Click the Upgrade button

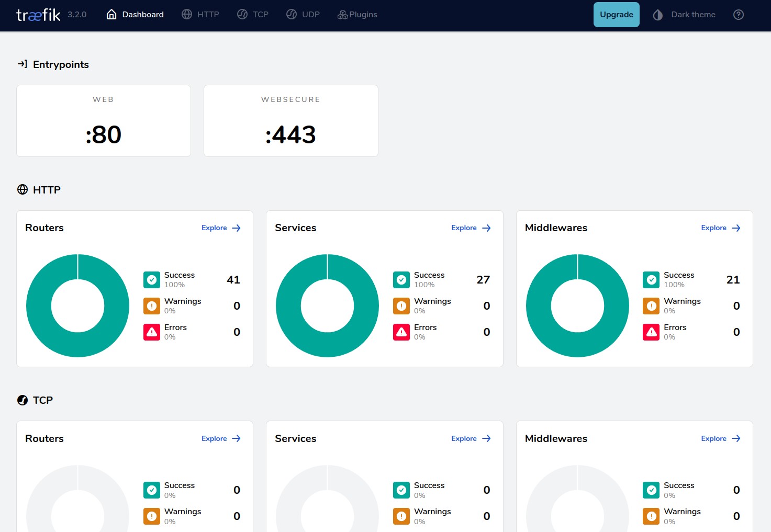[x=617, y=15]
